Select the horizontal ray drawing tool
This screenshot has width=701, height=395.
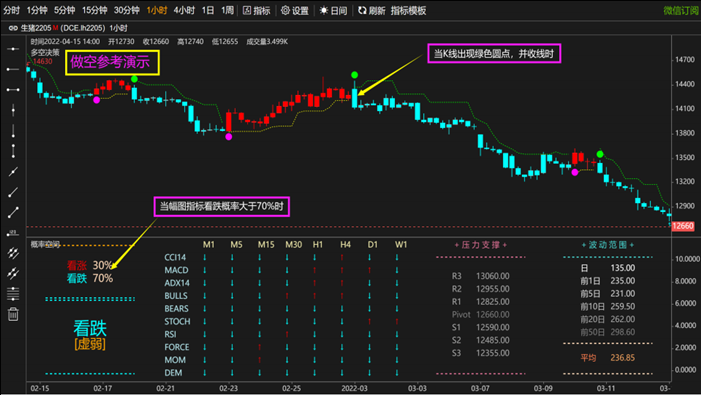(13, 69)
